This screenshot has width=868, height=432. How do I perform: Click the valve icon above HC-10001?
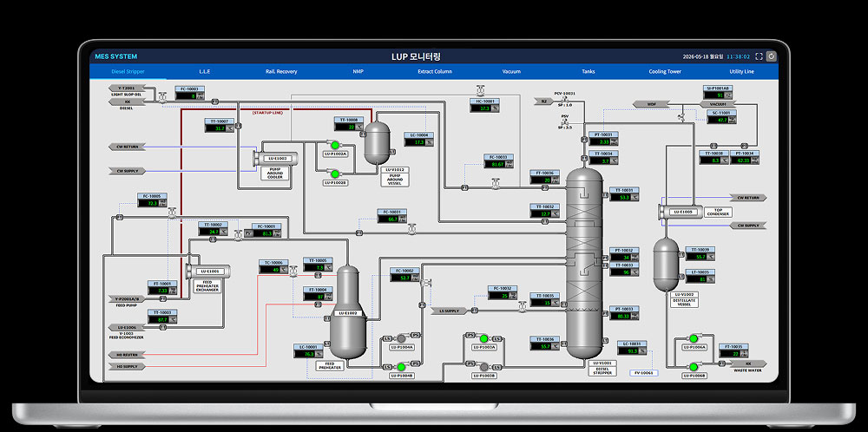[480, 90]
